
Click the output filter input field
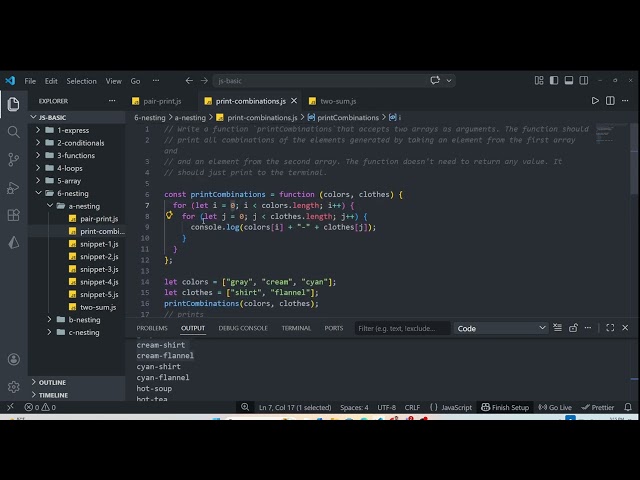pos(402,328)
